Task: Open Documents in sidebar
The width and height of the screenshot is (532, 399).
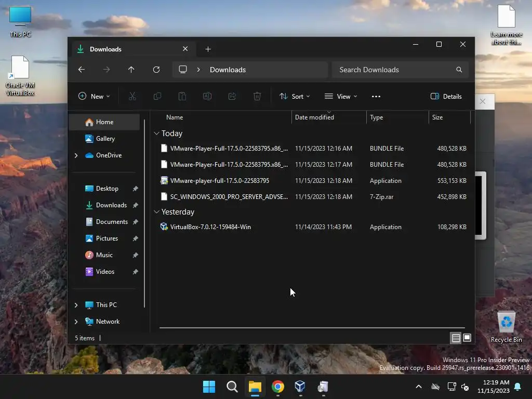Action: point(104,222)
